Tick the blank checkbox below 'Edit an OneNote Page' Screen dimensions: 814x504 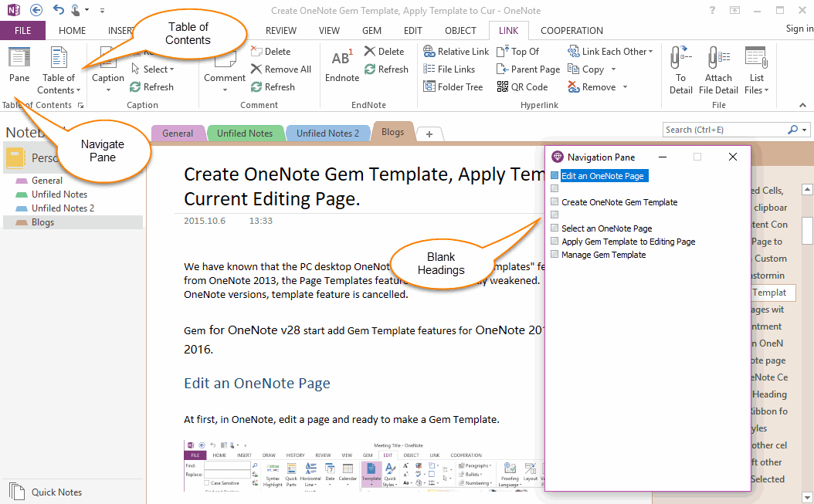pyautogui.click(x=555, y=188)
